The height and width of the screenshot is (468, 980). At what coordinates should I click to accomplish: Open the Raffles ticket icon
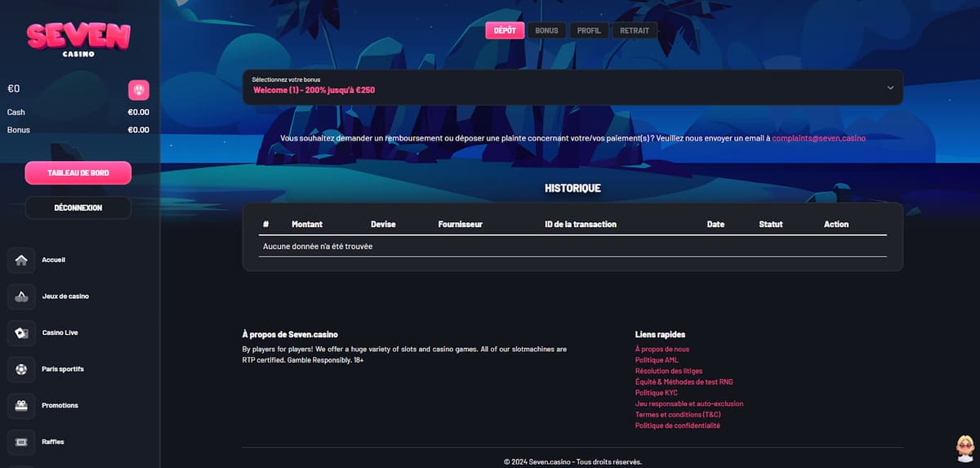[x=21, y=442]
